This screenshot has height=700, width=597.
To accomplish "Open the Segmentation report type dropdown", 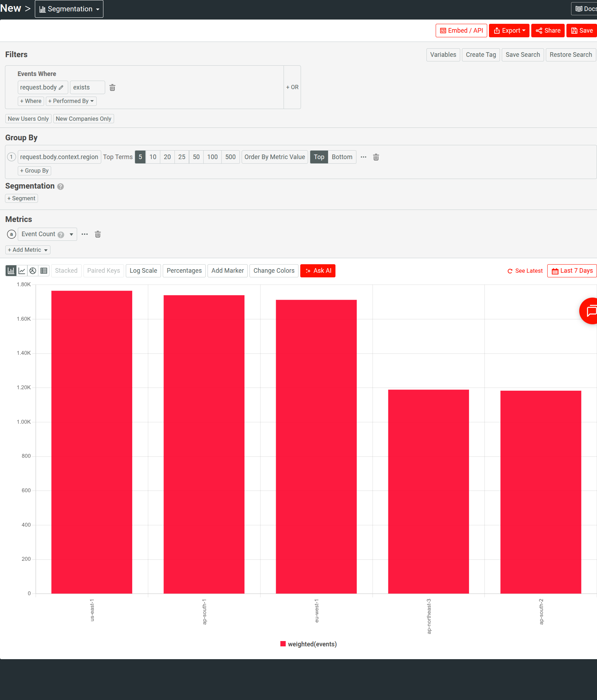I will coord(69,9).
